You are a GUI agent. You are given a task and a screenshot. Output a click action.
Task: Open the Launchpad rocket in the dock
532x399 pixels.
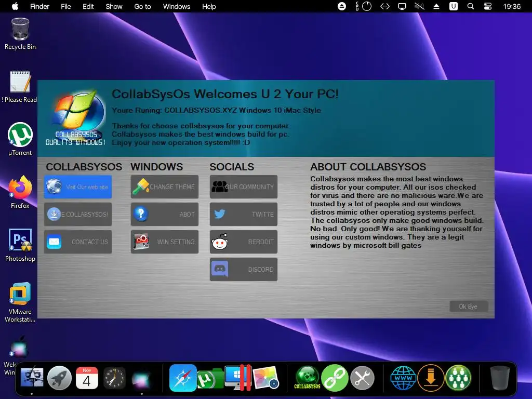coord(59,378)
